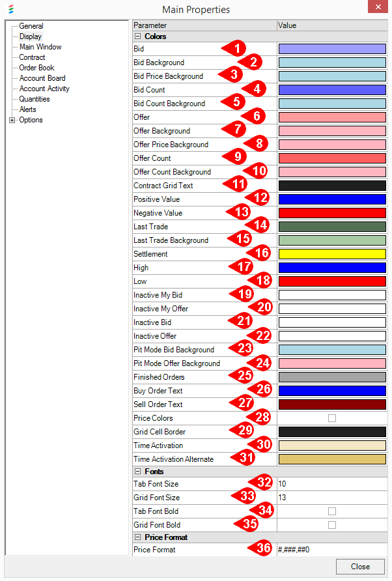Click the Bid color swatch
This screenshot has height=581, width=392.
[x=332, y=49]
